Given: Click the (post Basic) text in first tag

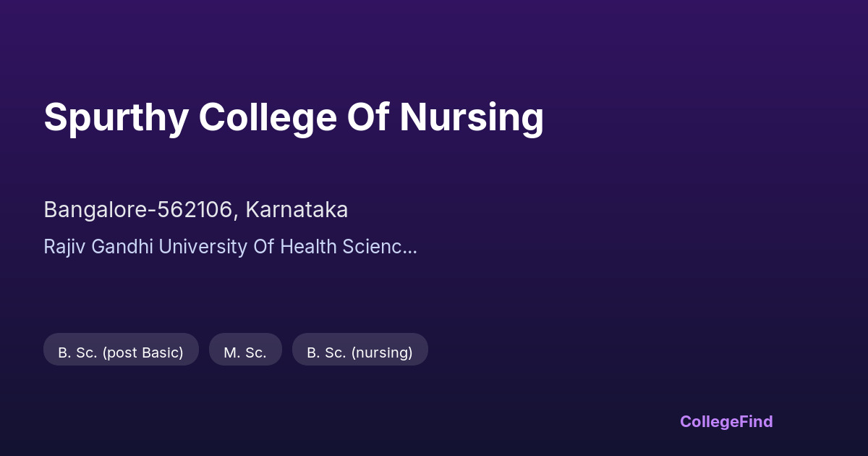Looking at the screenshot, I should [x=142, y=352].
